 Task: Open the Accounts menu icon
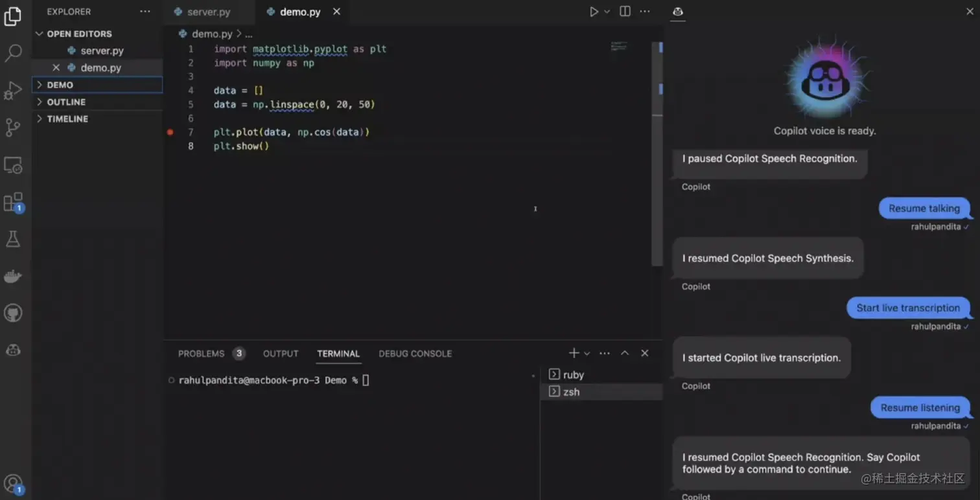click(x=13, y=484)
